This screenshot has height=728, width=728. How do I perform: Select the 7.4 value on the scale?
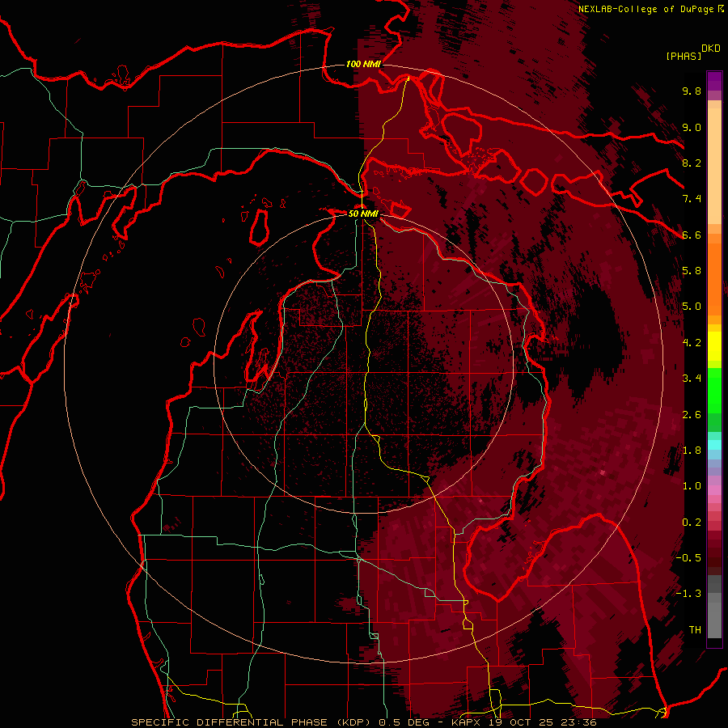[x=692, y=199]
